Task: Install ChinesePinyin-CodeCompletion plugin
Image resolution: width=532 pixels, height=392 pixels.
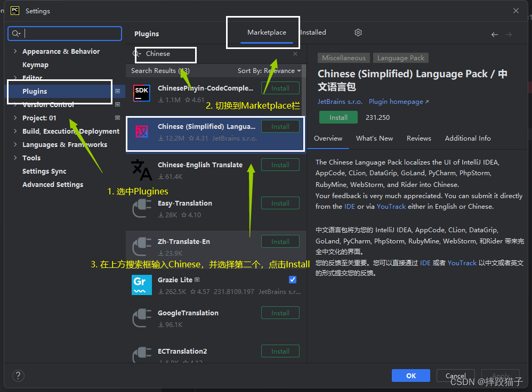Action: pyautogui.click(x=280, y=88)
